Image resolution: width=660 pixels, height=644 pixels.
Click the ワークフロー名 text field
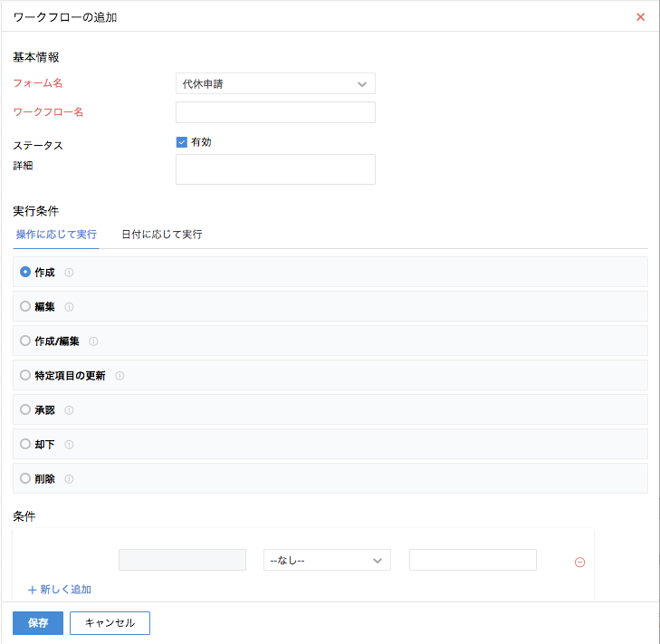(x=274, y=112)
